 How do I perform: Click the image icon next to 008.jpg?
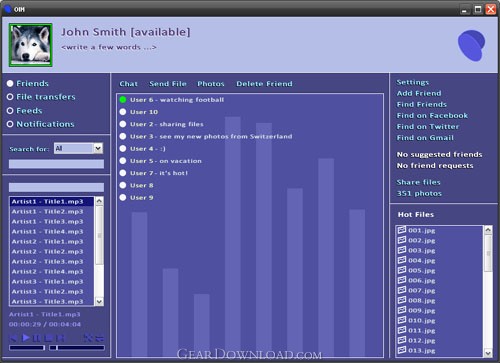click(402, 300)
